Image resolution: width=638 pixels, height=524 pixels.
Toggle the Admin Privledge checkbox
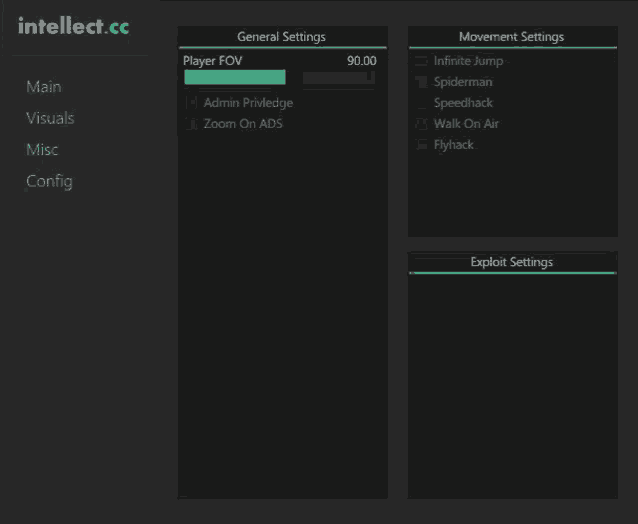tap(192, 103)
